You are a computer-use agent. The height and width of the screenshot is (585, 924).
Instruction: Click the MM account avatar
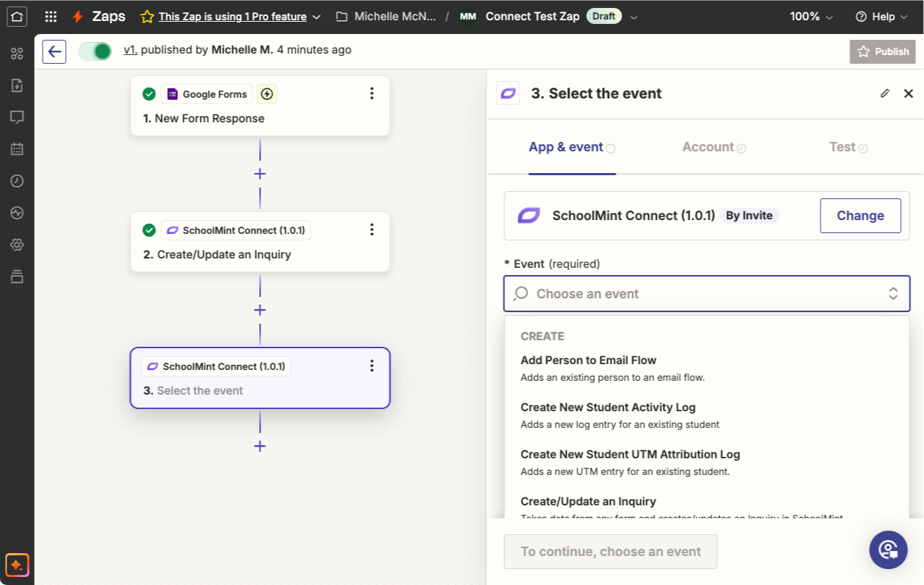468,17
